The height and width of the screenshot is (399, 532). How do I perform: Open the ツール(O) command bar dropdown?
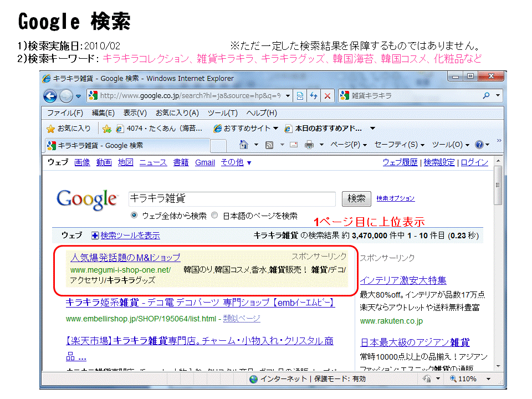coord(451,145)
